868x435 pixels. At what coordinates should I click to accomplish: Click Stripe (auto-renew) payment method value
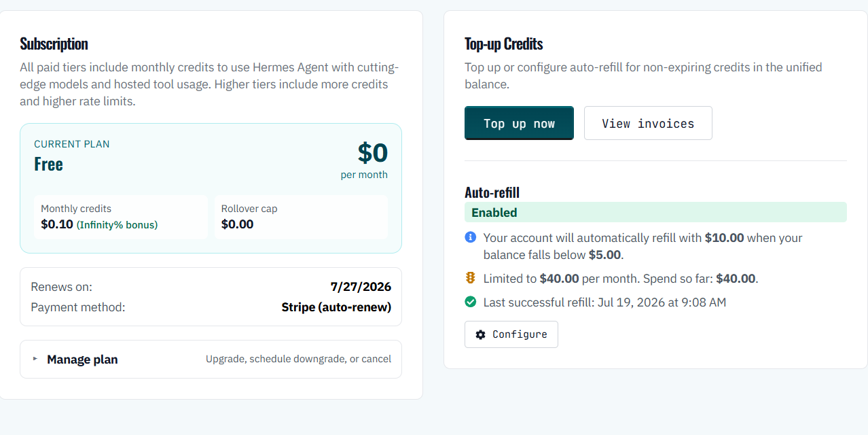click(336, 307)
